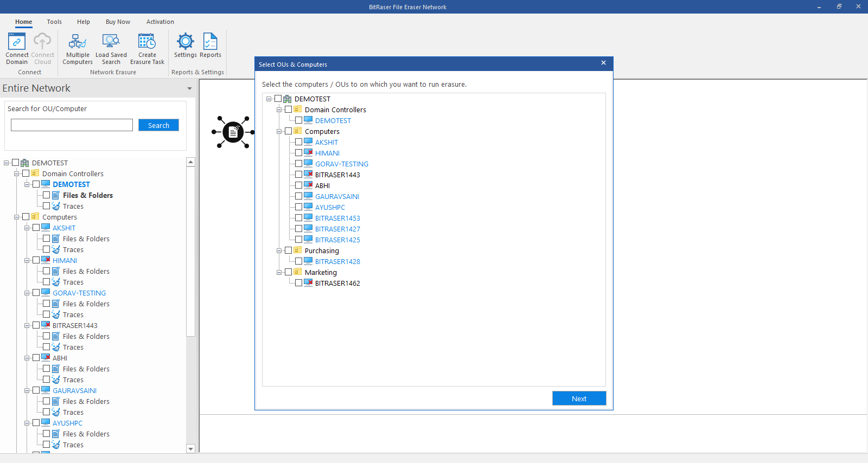868x463 pixels.
Task: Open Reports in the ribbon
Action: (x=210, y=46)
